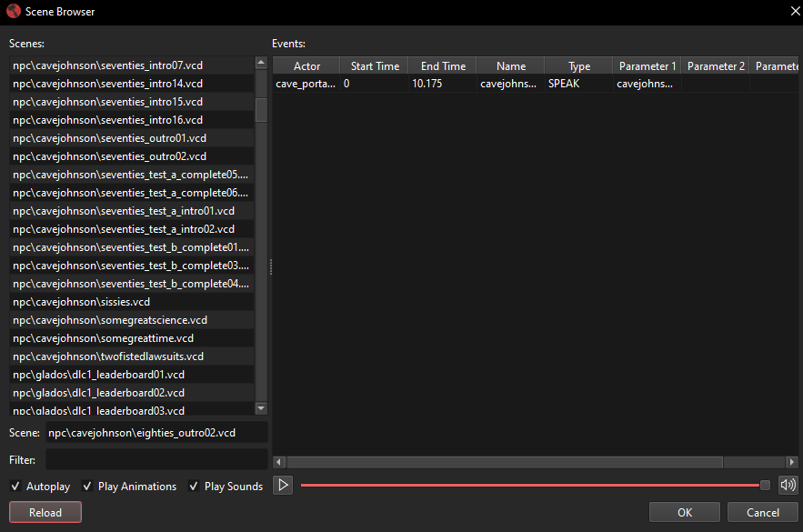
Task: Click Cancel to dismiss the dialog
Action: 762,512
